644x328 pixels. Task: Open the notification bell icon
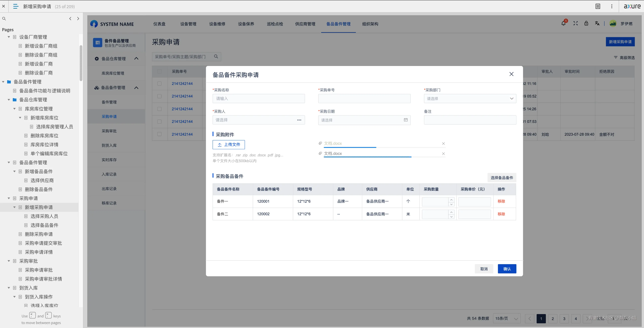tap(563, 23)
